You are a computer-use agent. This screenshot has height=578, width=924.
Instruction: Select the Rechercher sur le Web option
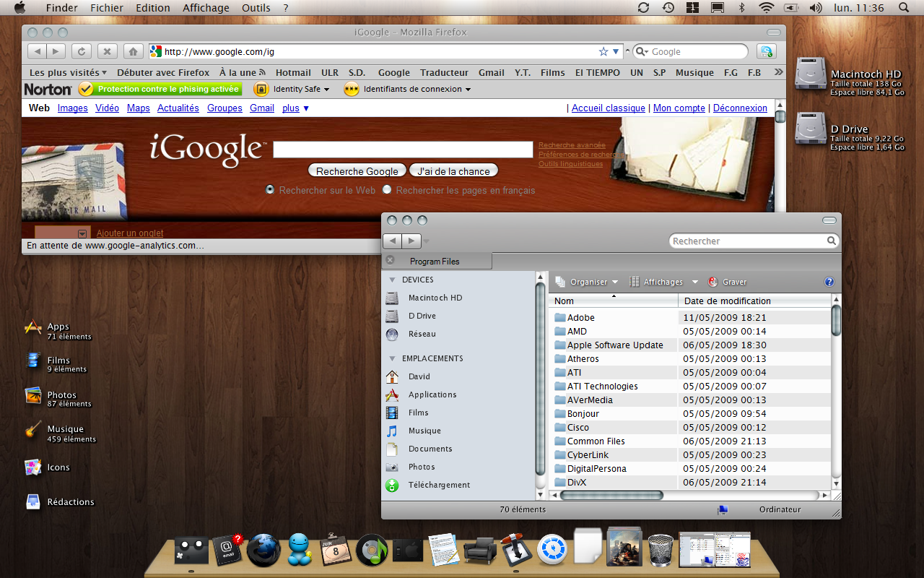tap(270, 189)
